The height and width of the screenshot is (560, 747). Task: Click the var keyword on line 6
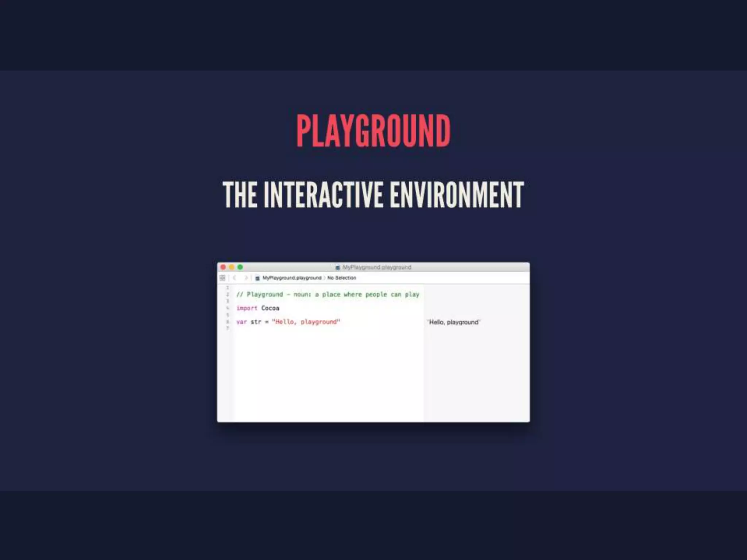pos(241,322)
